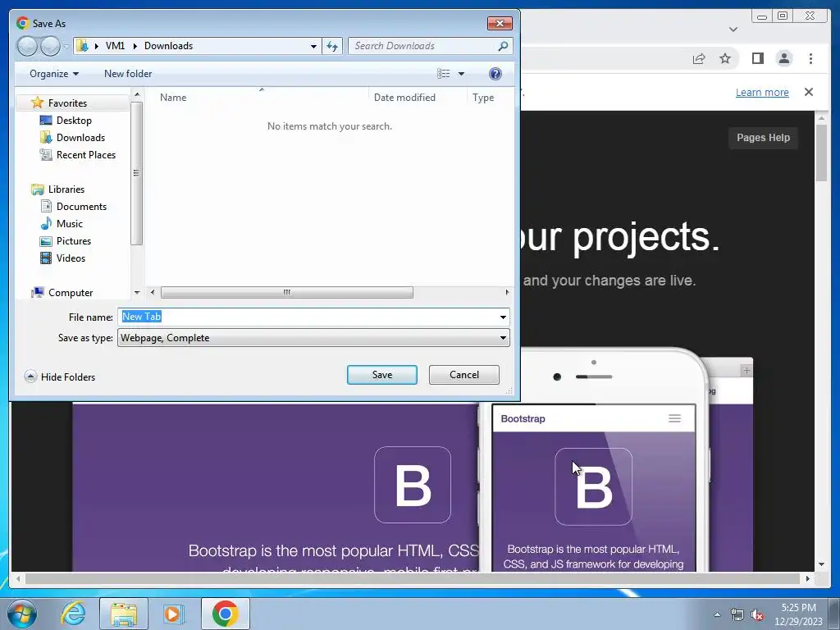Open the Windows Start menu

coord(22,614)
